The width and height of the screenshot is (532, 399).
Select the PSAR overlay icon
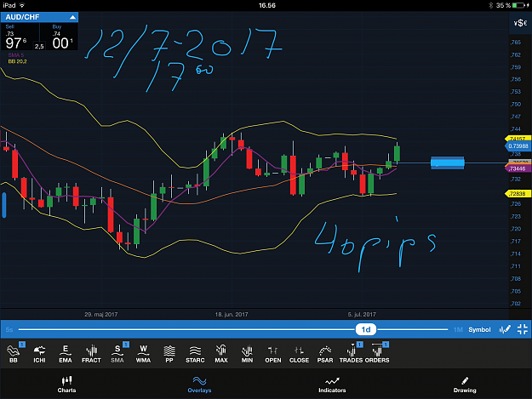325,353
